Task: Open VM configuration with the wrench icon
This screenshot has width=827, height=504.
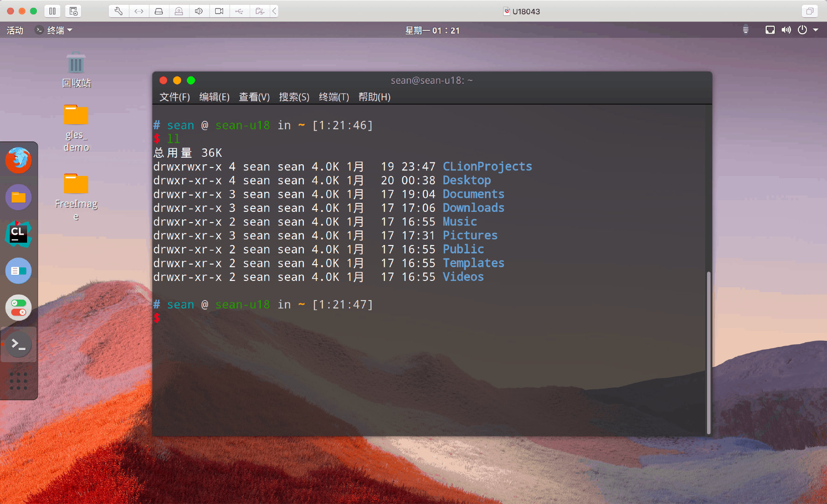Action: tap(119, 11)
